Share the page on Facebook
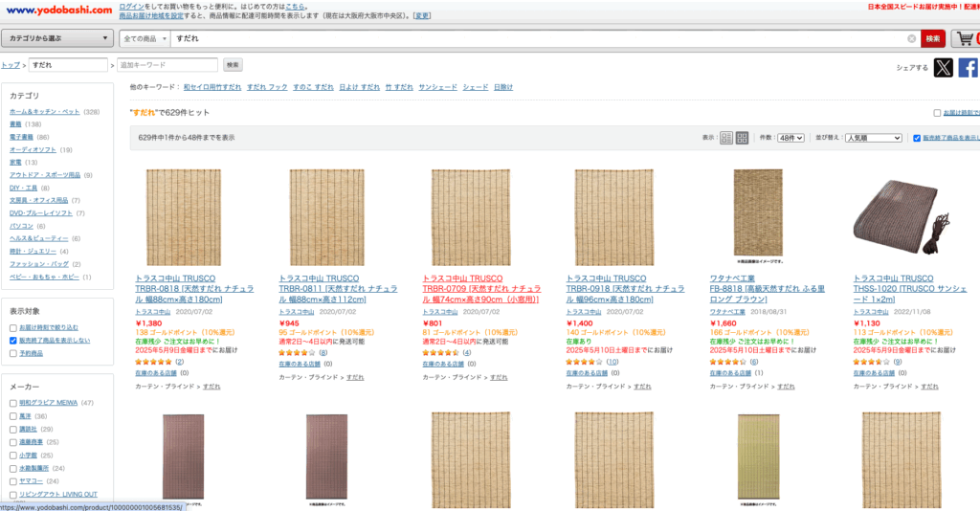Screen dimensions: 980x511 click(x=969, y=68)
